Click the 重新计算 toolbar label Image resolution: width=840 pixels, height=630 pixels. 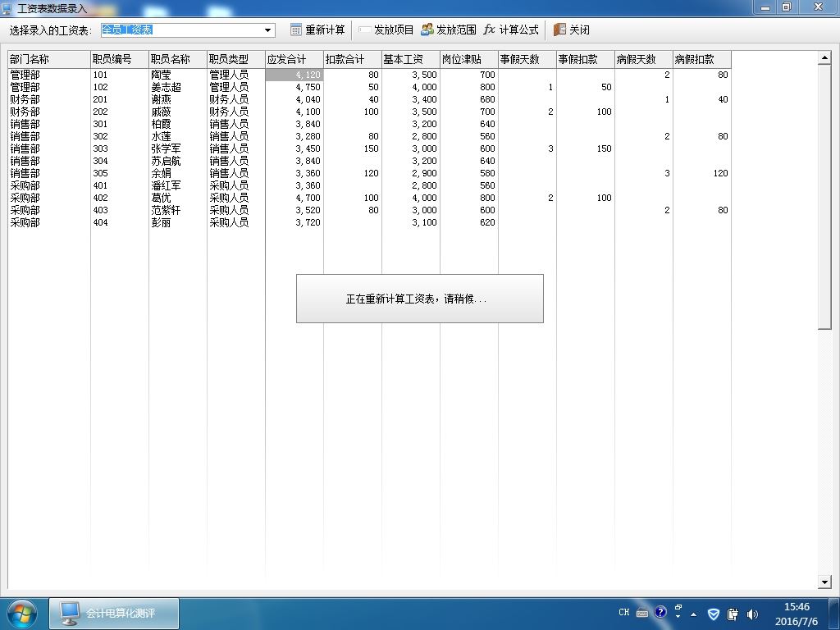(325, 30)
